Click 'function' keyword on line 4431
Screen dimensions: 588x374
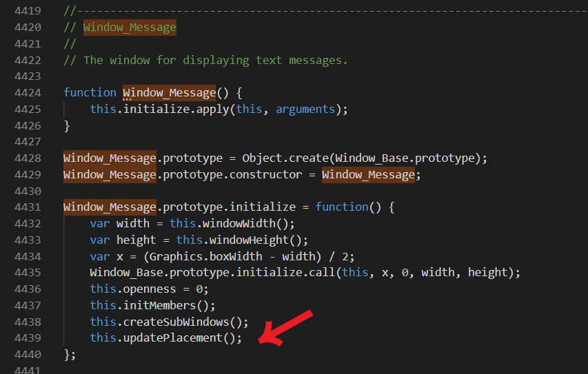click(x=342, y=207)
